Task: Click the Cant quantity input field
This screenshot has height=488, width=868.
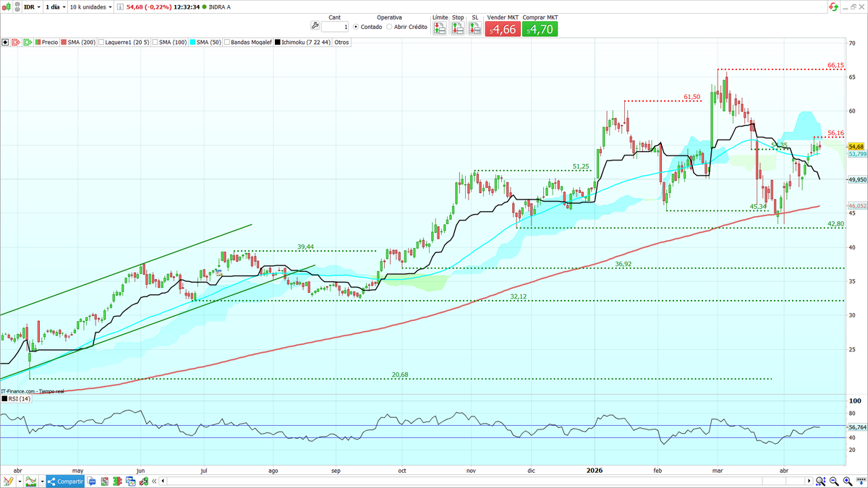Action: (335, 27)
